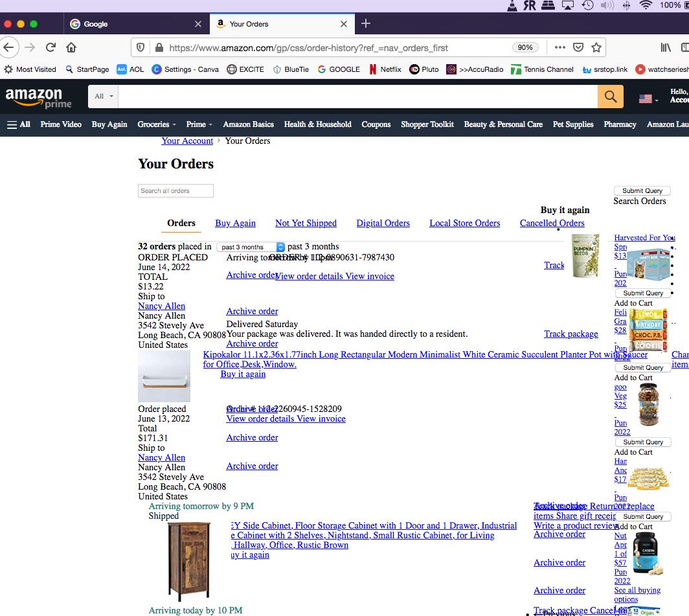Go to Prime Video in nav bar
689x616 pixels.
(x=61, y=124)
